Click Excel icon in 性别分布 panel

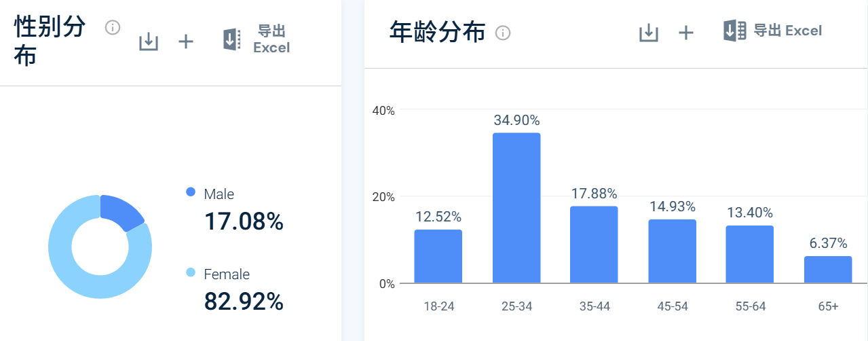pos(232,39)
